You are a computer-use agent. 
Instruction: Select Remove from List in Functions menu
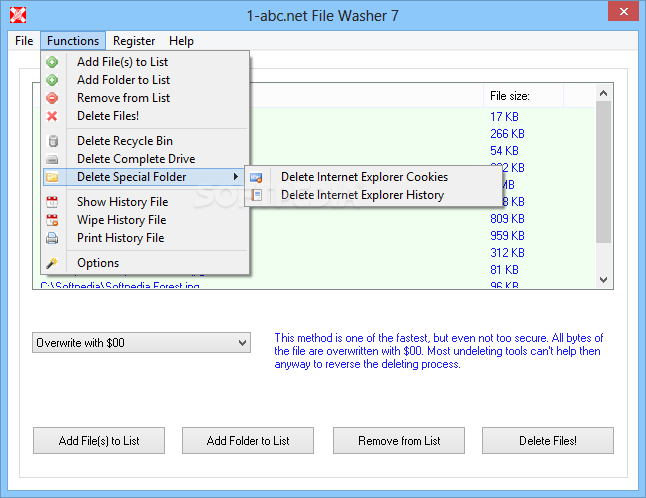pyautogui.click(x=146, y=98)
